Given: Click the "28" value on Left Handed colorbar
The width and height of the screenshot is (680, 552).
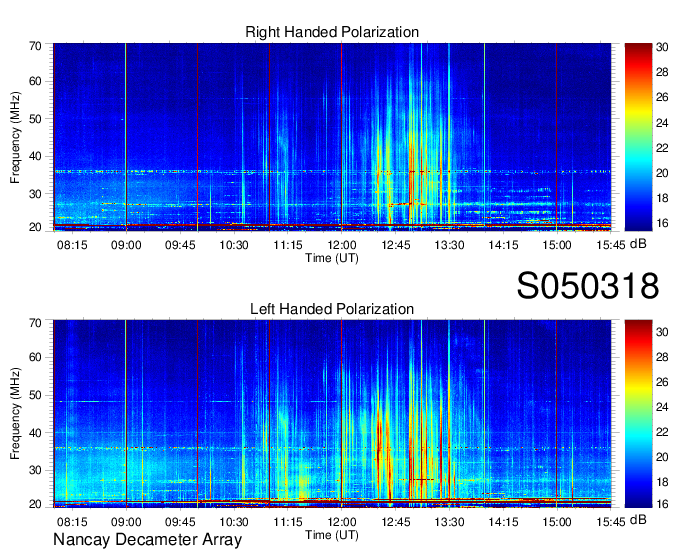Looking at the screenshot, I should pyautogui.click(x=662, y=357).
